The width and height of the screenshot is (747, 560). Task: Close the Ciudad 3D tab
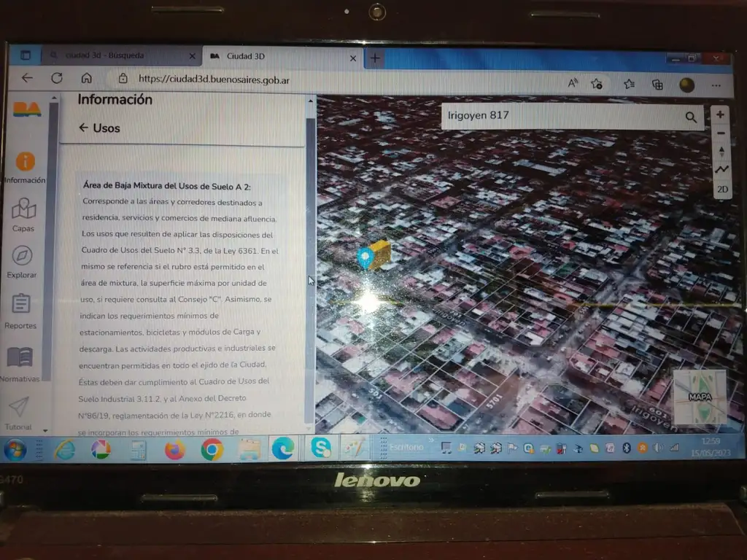click(353, 58)
